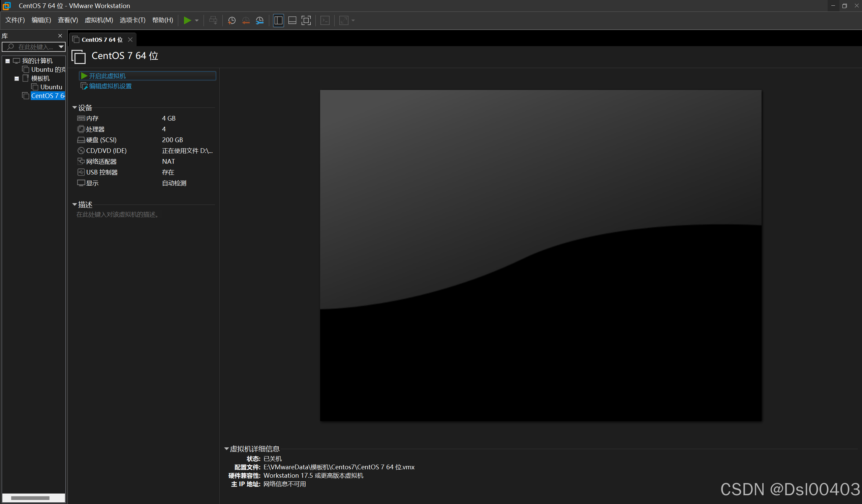Select 我的计算机 root item
This screenshot has height=504, width=862.
(x=37, y=61)
